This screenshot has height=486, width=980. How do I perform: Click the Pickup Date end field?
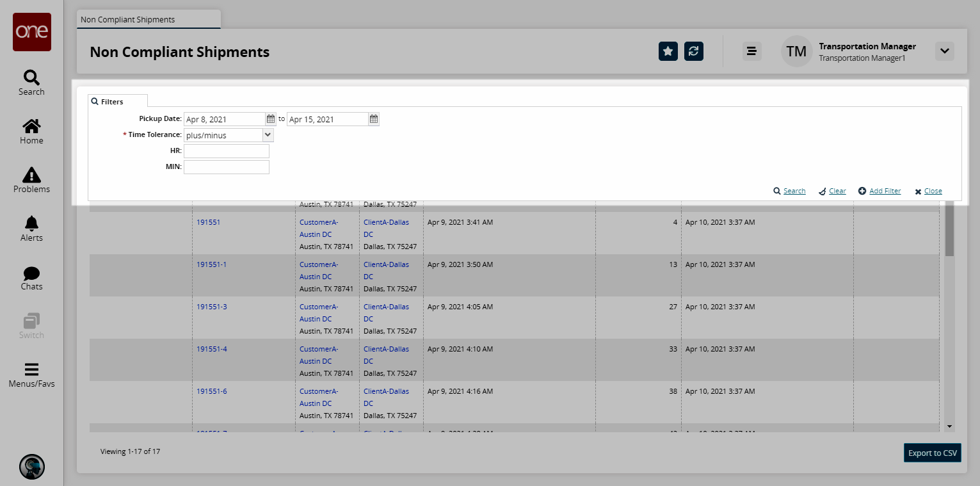click(328, 119)
